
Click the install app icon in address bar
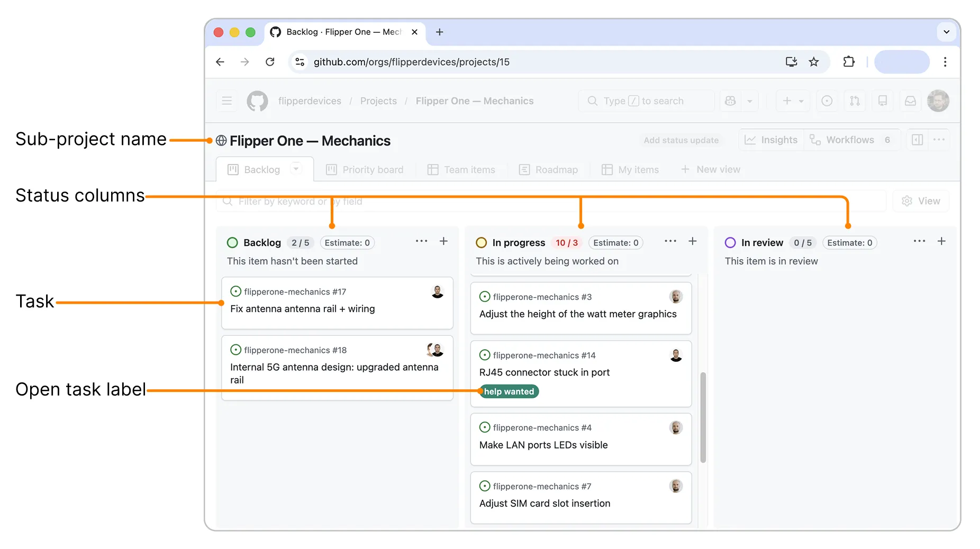[x=792, y=62]
